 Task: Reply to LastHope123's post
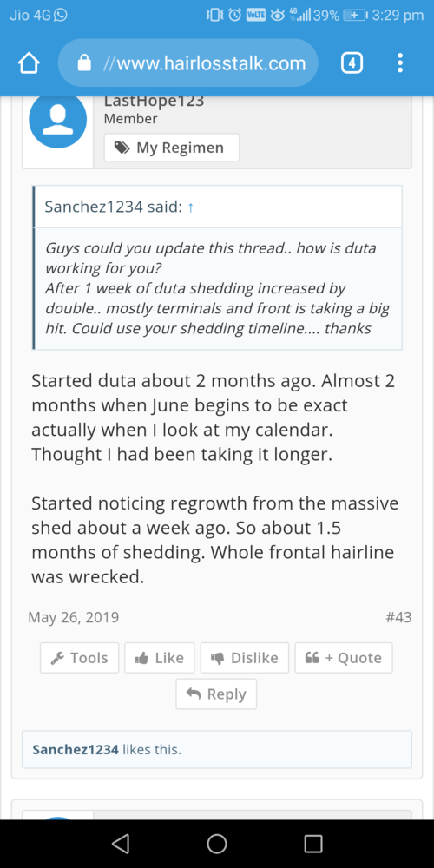[x=216, y=694]
